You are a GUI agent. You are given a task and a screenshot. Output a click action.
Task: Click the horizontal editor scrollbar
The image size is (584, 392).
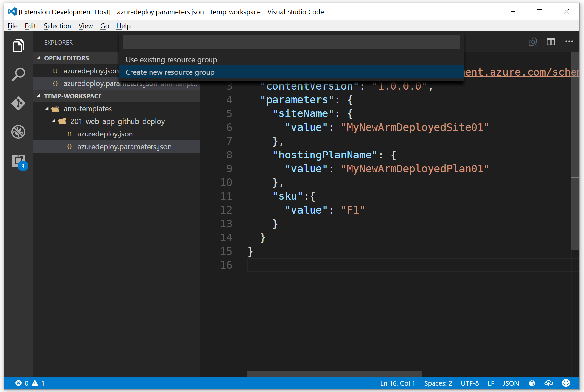(334, 374)
